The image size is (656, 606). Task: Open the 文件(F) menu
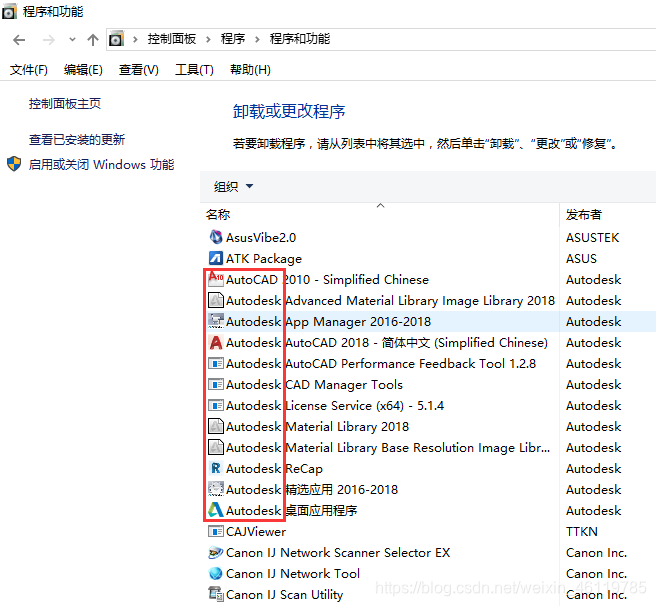pos(29,70)
